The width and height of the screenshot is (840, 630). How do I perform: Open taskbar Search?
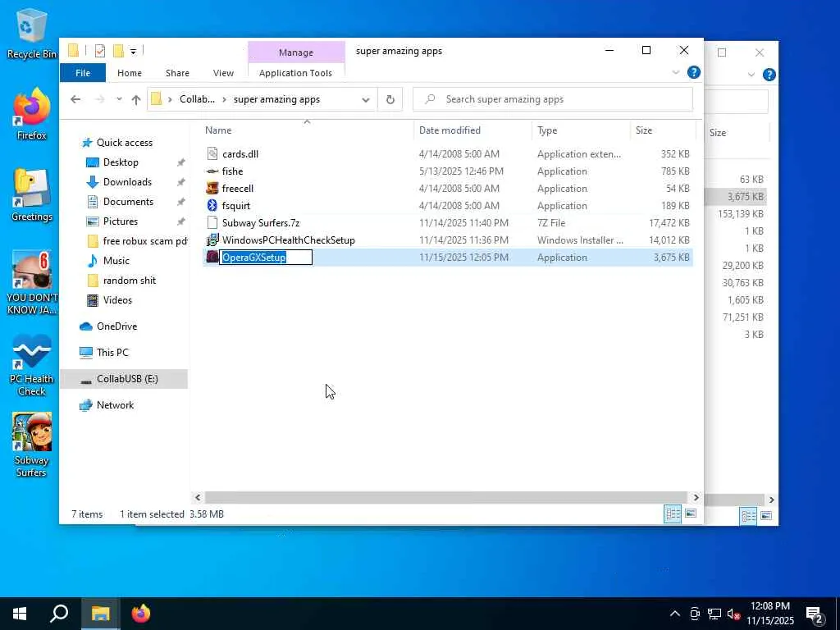point(59,614)
